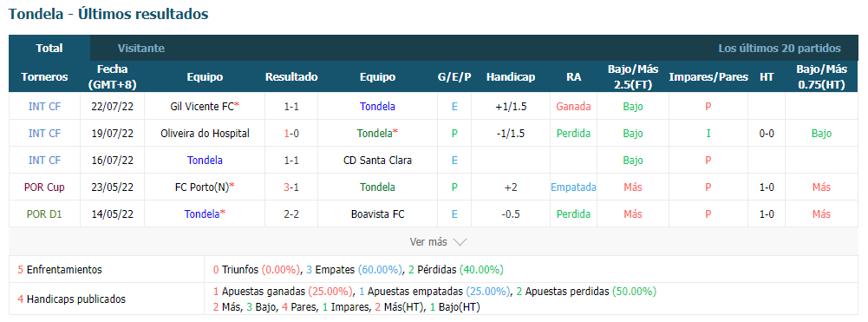Screen dimensions: 868x322
Task: Click the Bajo/Más 2.5(FT) column header
Action: [633, 77]
